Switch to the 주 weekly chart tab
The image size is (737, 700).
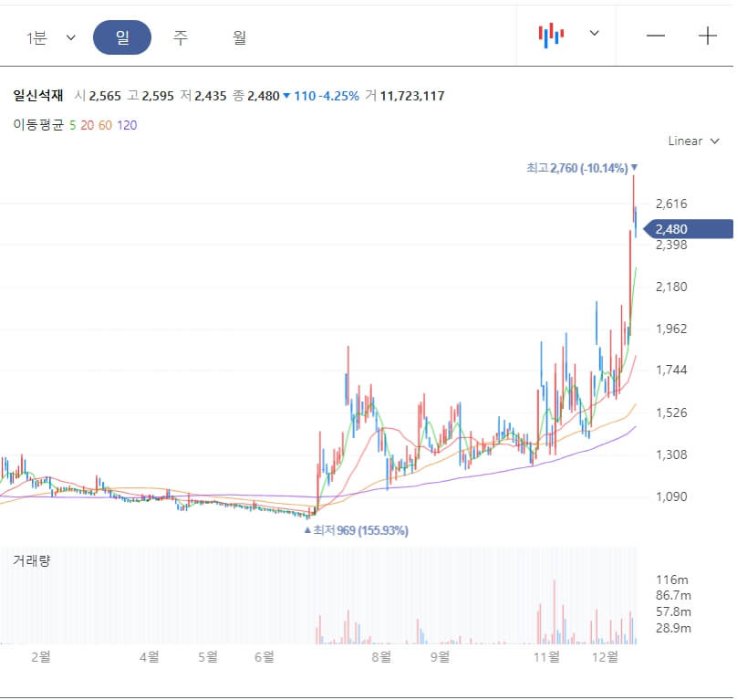coord(181,37)
